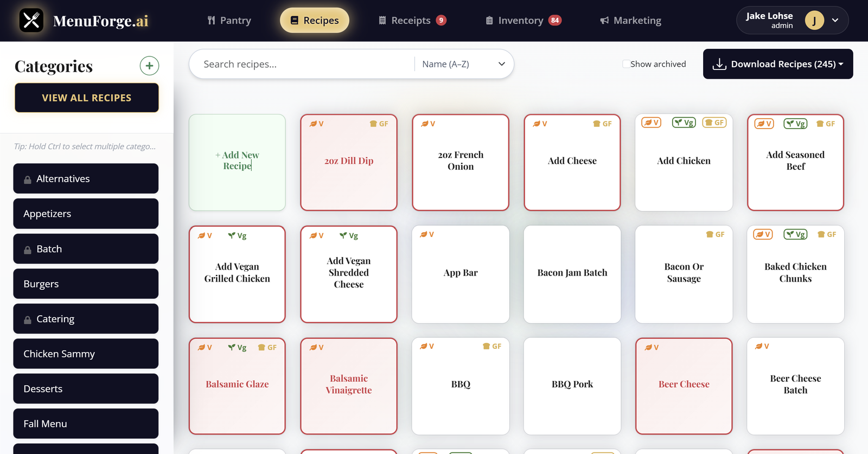Click the GF badge on BBQ card
The width and height of the screenshot is (868, 454).
[x=492, y=346]
